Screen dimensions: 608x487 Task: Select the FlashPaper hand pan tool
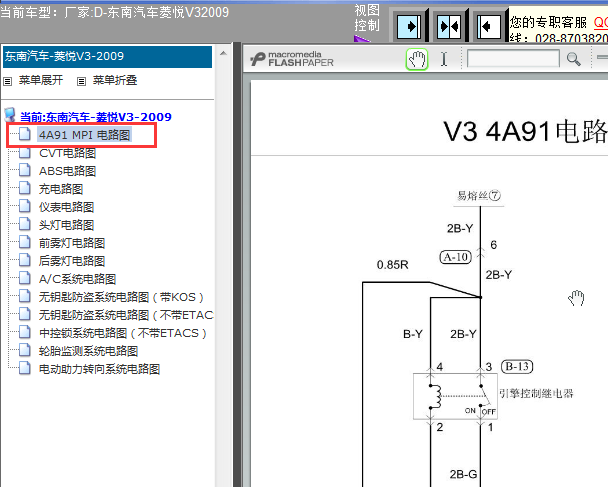pyautogui.click(x=416, y=59)
